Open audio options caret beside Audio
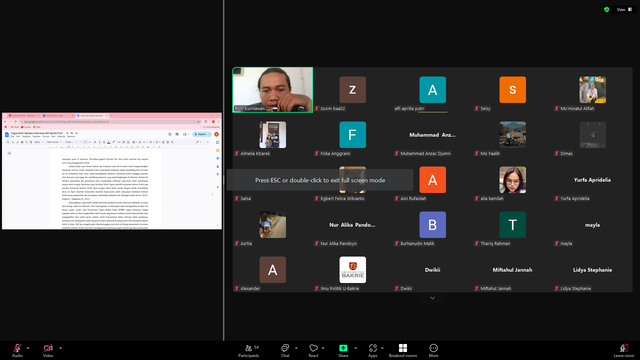The height and width of the screenshot is (360, 640). [x=28, y=348]
